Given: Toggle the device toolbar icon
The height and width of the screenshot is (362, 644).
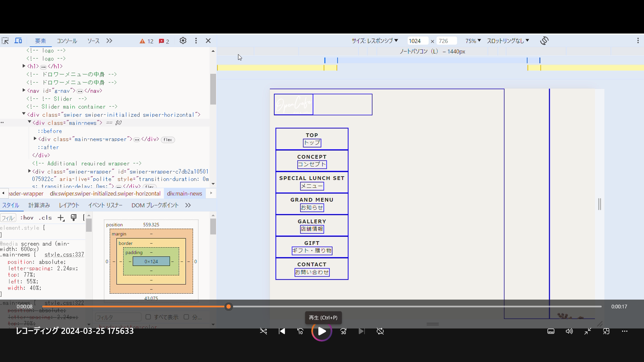Looking at the screenshot, I should [18, 41].
